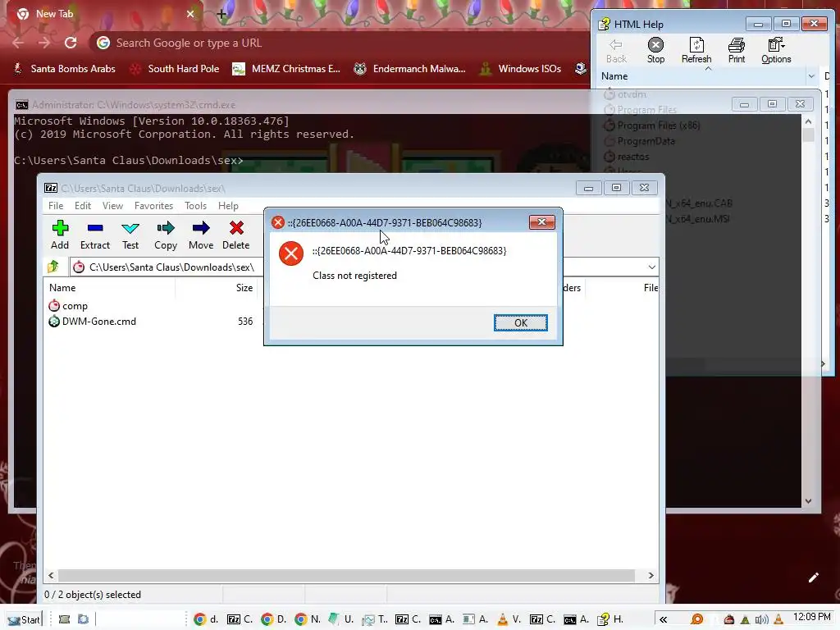The width and height of the screenshot is (840, 630).
Task: Click the HTML Help taskbar button
Action: [x=610, y=619]
